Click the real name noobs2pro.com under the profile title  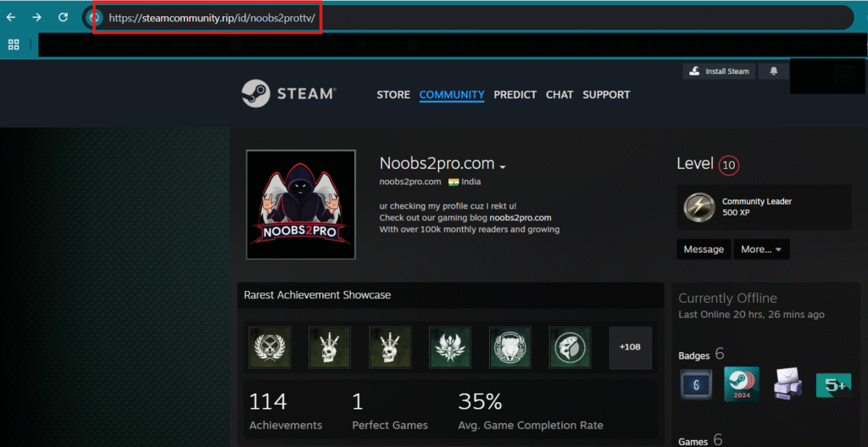(x=410, y=182)
